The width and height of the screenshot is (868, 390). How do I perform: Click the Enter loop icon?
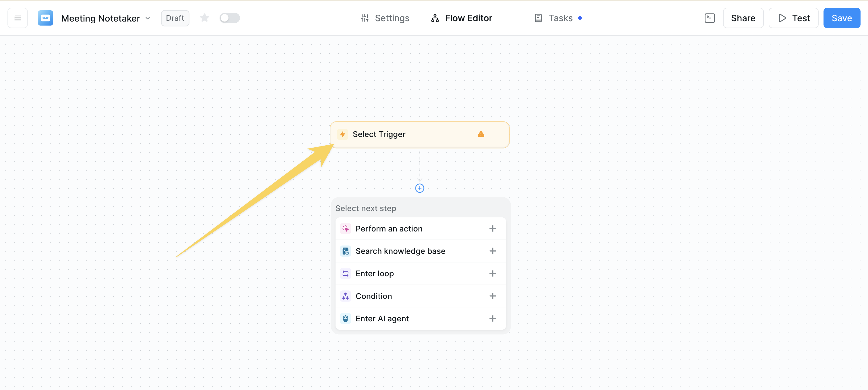345,273
